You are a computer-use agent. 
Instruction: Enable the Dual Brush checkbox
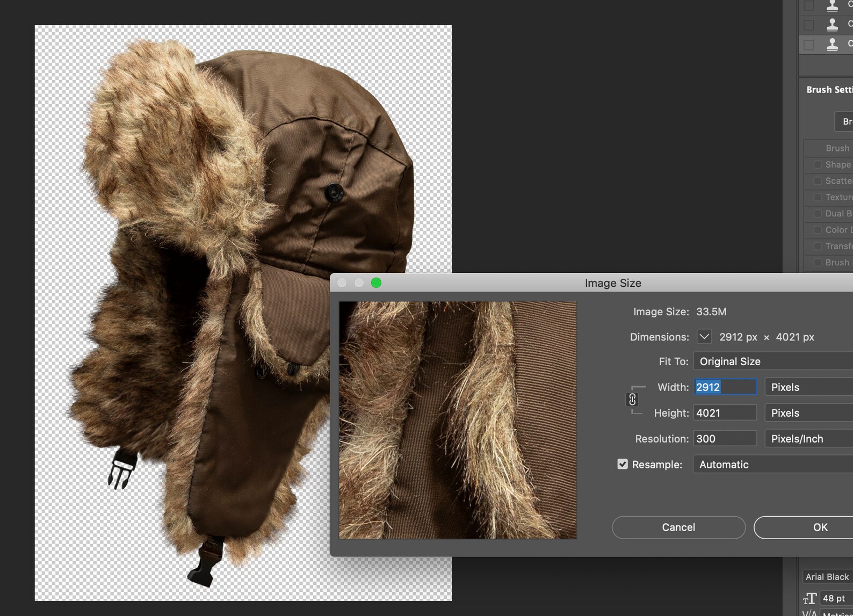coord(818,213)
